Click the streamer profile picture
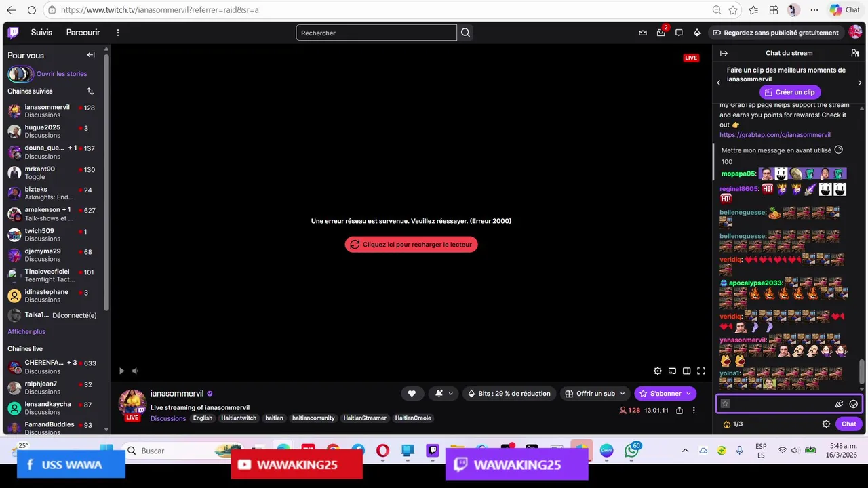Viewport: 868px width, 488px height. (132, 403)
